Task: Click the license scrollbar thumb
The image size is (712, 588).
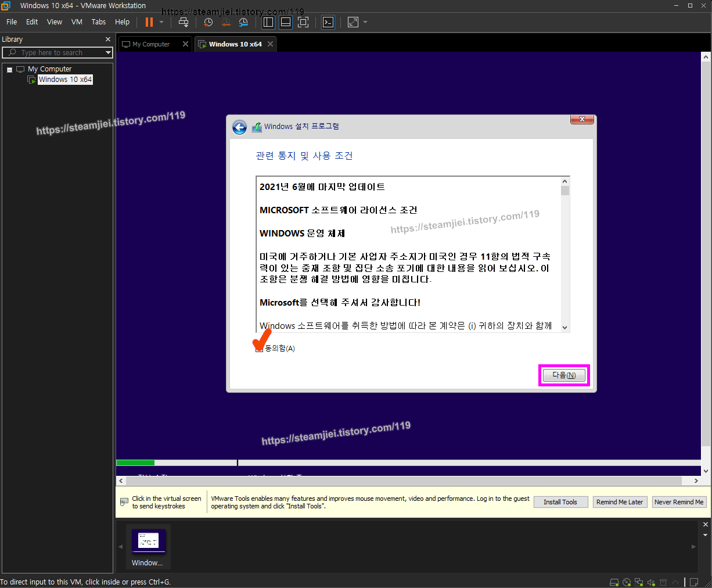Action: coord(565,191)
